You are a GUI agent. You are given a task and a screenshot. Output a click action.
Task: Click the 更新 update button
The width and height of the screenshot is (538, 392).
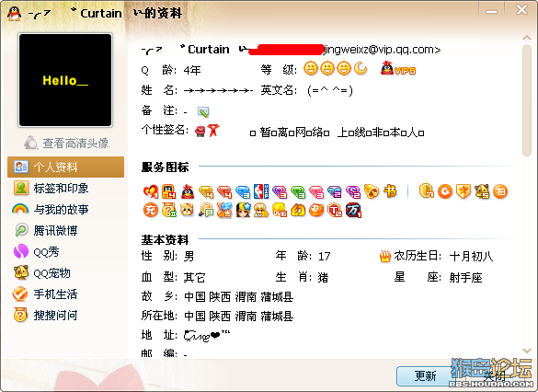pos(425,375)
